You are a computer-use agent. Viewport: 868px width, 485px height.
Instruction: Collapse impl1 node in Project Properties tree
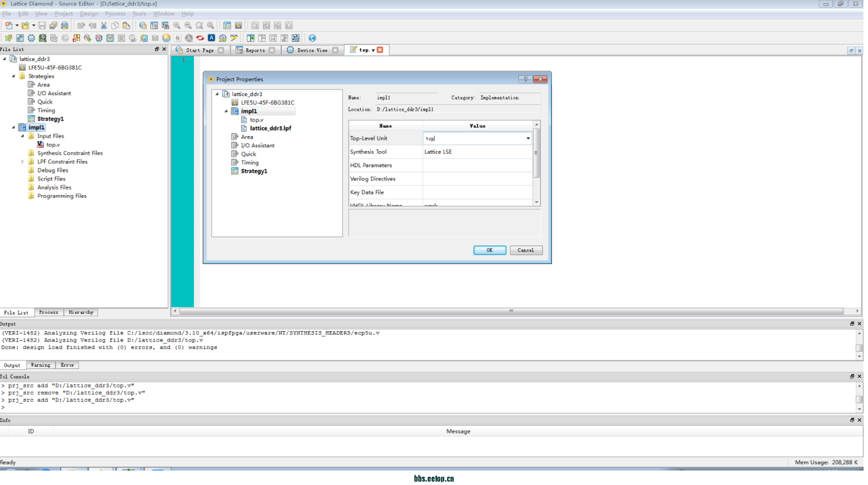click(x=226, y=112)
